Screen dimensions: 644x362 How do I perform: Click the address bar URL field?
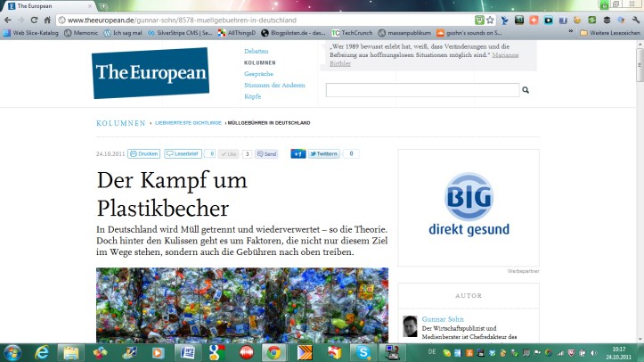pyautogui.click(x=267, y=21)
